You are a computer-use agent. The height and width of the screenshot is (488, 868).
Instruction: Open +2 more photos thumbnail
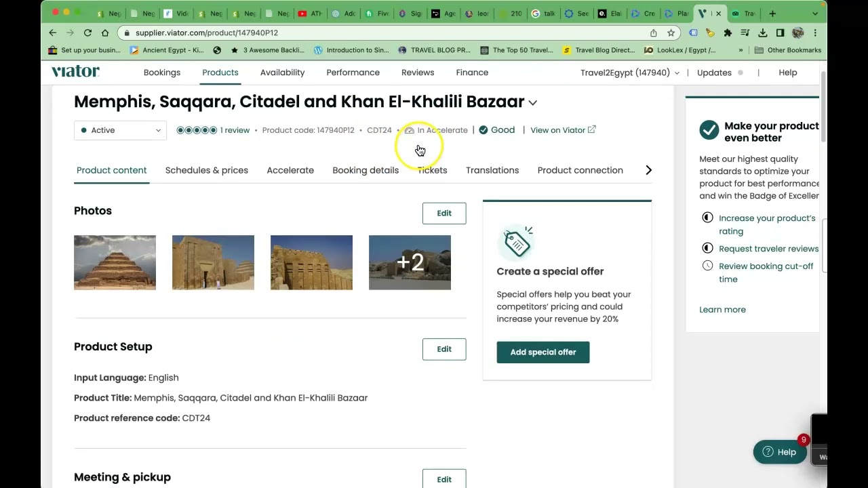[x=410, y=262]
